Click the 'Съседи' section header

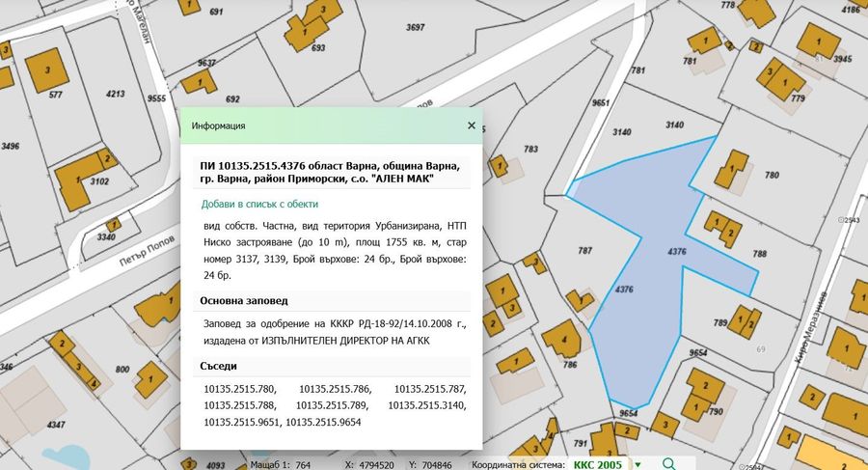pyautogui.click(x=218, y=366)
